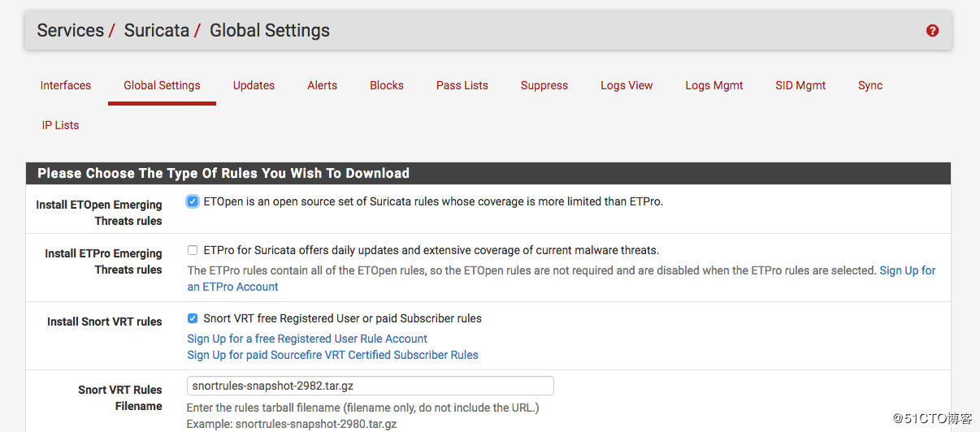Image resolution: width=980 pixels, height=432 pixels.
Task: Go to the Alerts tab
Action: coord(322,85)
